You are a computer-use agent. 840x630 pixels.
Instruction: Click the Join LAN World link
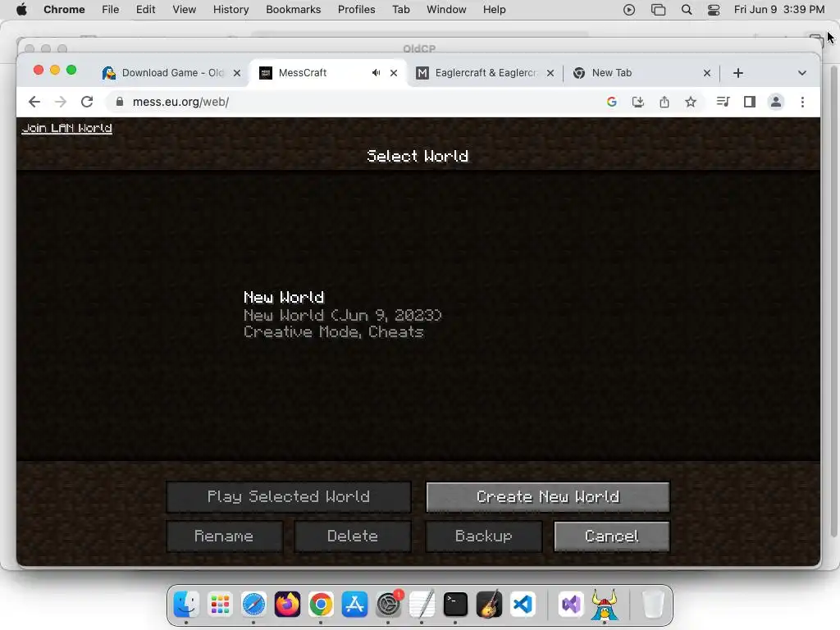pos(67,128)
